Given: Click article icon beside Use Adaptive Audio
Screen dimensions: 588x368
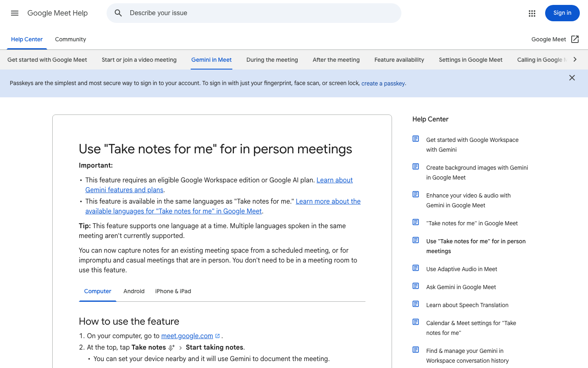Looking at the screenshot, I should pyautogui.click(x=416, y=268).
